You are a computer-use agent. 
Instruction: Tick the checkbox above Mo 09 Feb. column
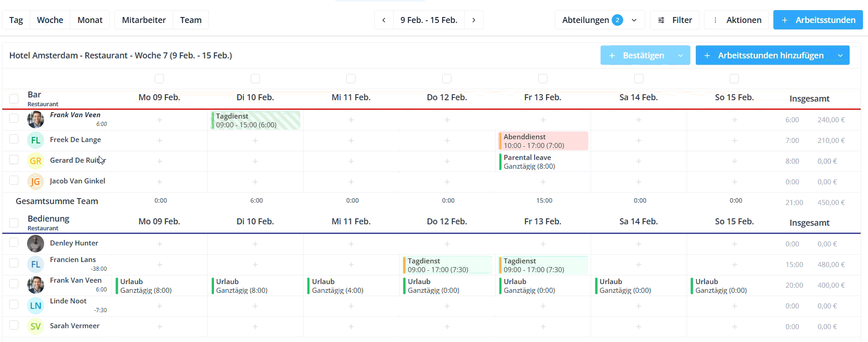[x=159, y=79]
